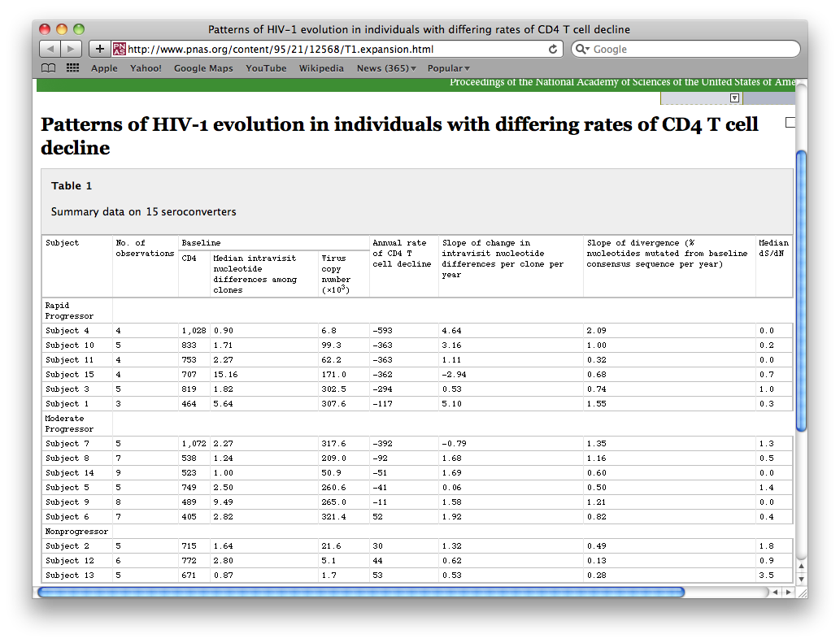Open the Popular bookmarks dropdown
This screenshot has width=840, height=643.
tap(449, 68)
